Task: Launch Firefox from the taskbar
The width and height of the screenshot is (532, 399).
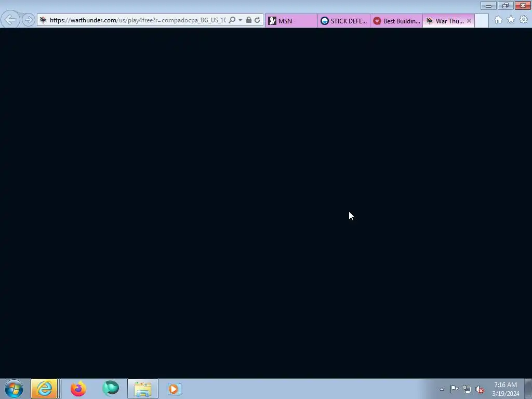Action: tap(78, 389)
